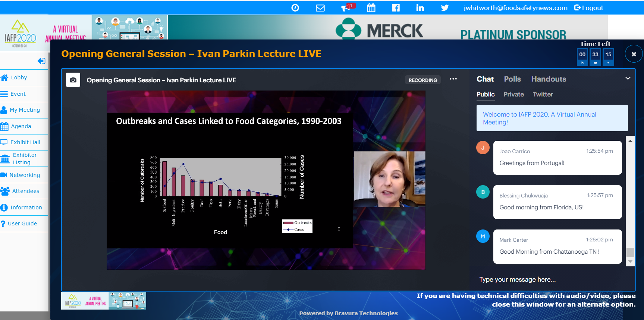Open the Facebook icon
644x320 pixels.
396,8
